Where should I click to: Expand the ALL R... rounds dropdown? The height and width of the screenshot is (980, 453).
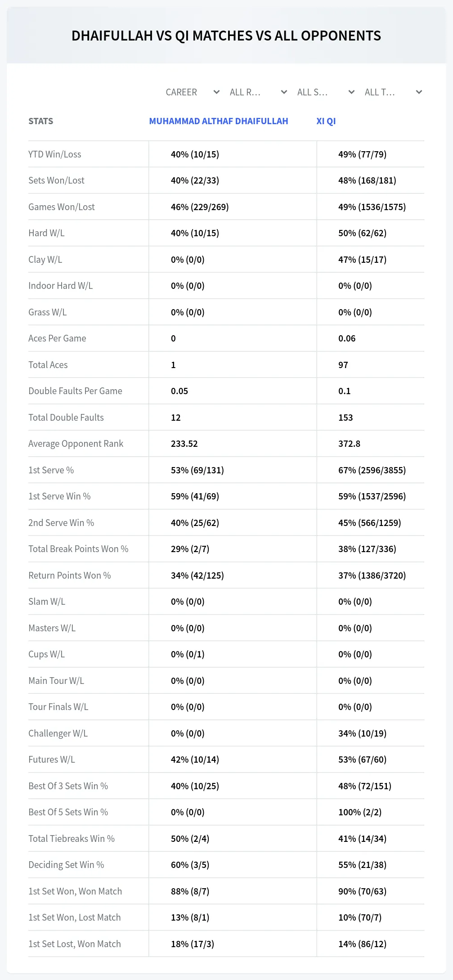click(x=258, y=92)
